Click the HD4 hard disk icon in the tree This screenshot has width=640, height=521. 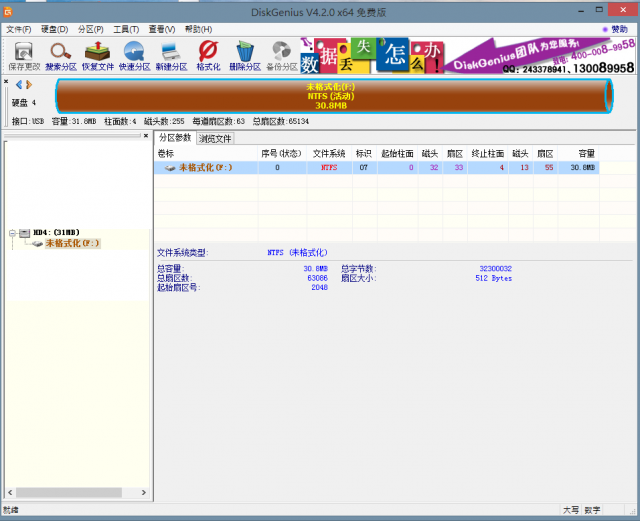coord(25,233)
